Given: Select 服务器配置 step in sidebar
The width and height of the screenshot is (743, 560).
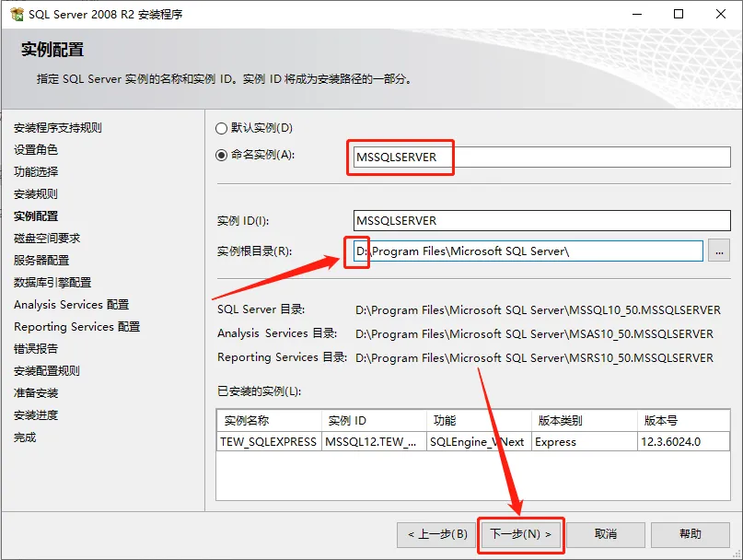Looking at the screenshot, I should click(x=41, y=261).
